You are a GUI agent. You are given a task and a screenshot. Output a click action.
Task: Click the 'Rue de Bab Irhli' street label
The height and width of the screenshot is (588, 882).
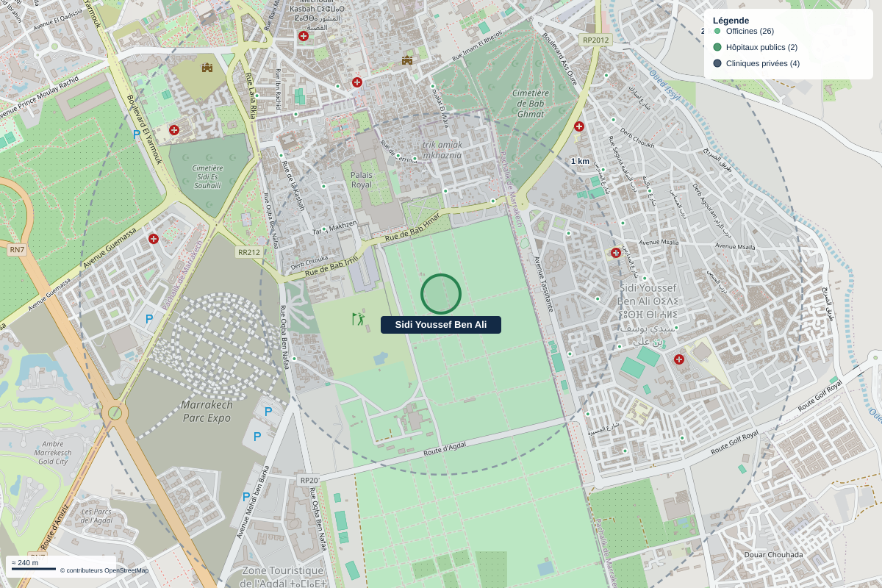[x=330, y=267]
